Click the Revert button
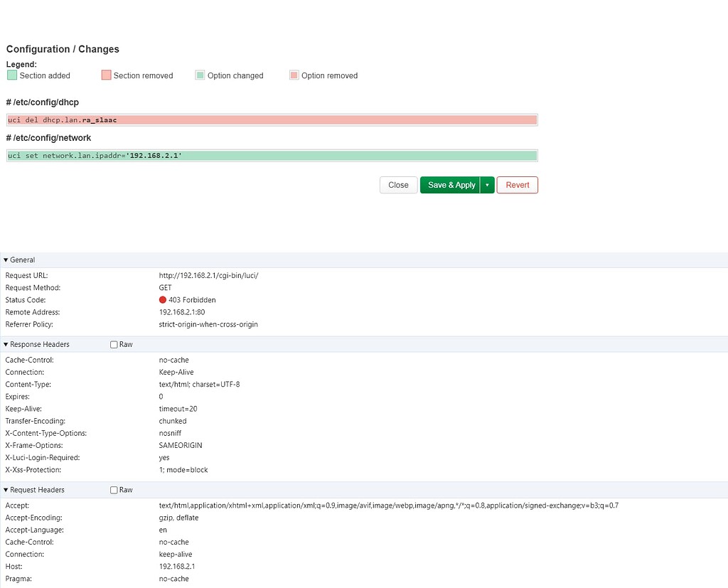The height and width of the screenshot is (588, 728). pyautogui.click(x=517, y=185)
